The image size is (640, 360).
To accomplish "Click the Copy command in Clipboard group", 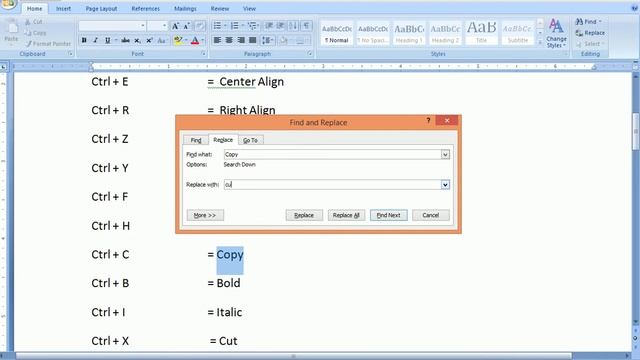I will click(x=36, y=33).
